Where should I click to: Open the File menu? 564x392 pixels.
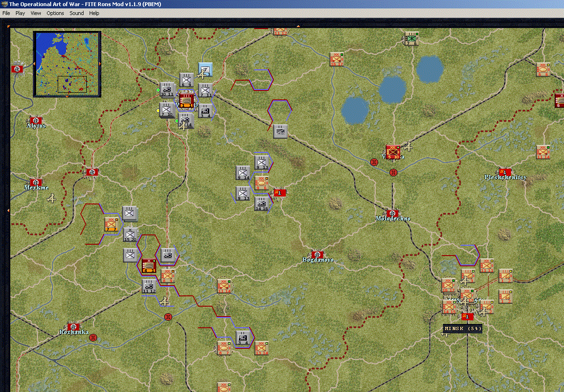(x=6, y=13)
